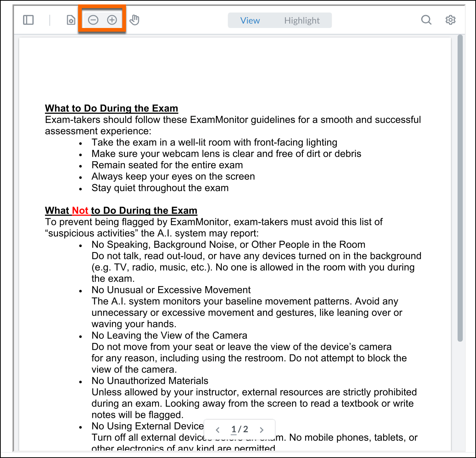
Task: Click line "view of the camera."
Action: 134,369
